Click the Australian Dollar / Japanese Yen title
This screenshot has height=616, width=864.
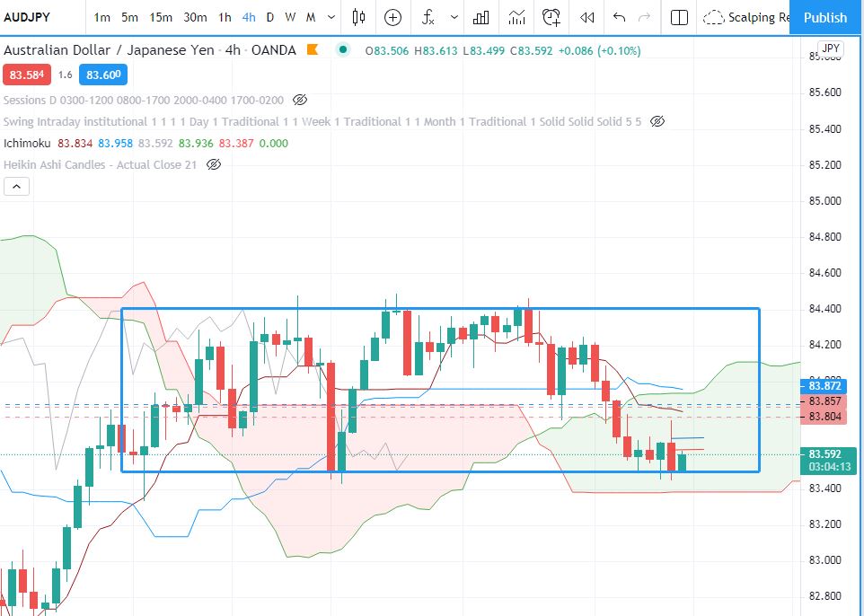click(x=109, y=50)
